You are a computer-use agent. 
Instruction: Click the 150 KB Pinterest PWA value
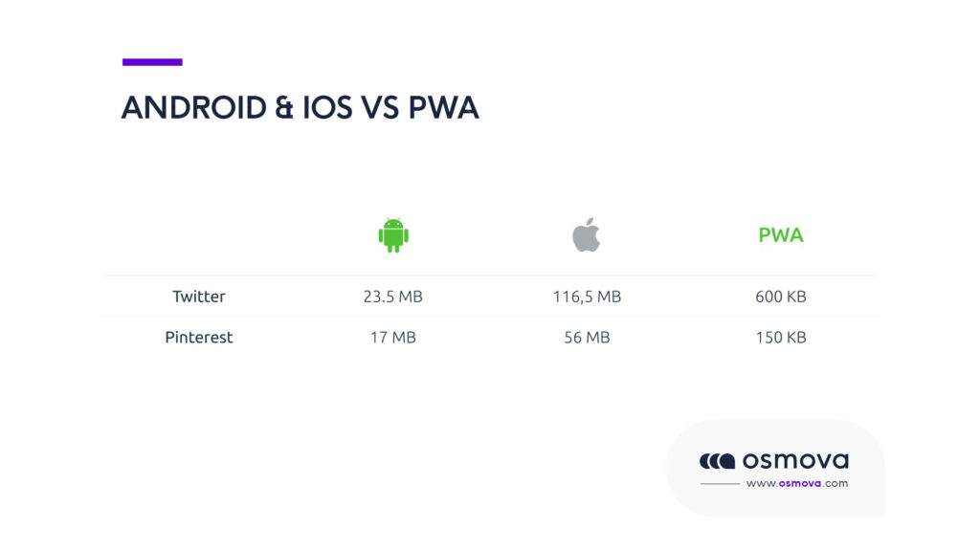pos(780,338)
